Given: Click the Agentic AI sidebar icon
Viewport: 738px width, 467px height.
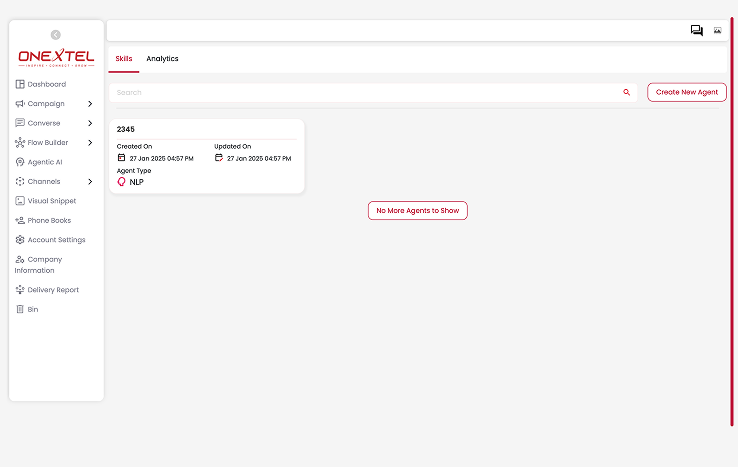Looking at the screenshot, I should pyautogui.click(x=20, y=162).
